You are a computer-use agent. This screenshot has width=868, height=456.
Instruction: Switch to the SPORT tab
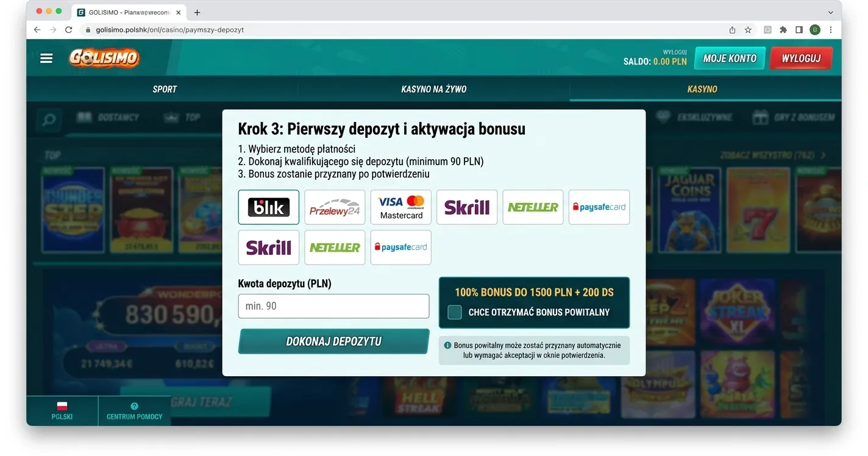(165, 89)
